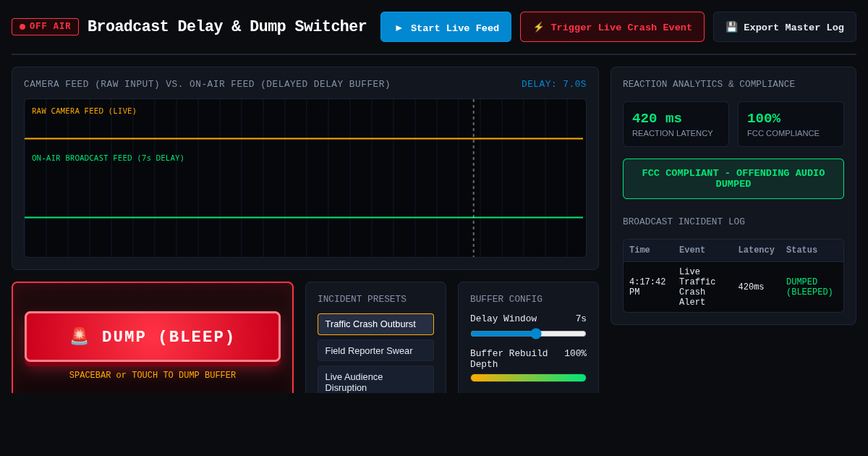The height and width of the screenshot is (456, 868).
Task: Click the floppy disk icon on Export
Action: pyautogui.click(x=731, y=27)
